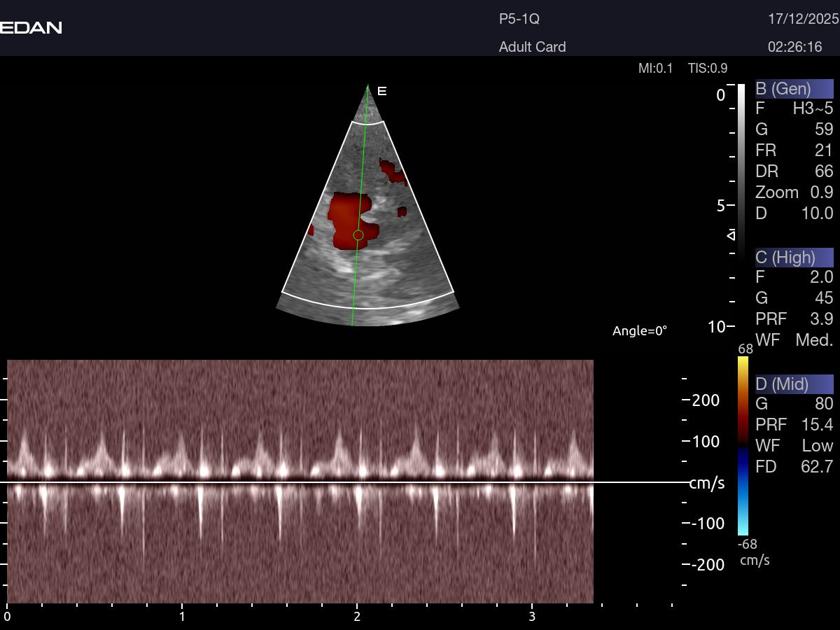The image size is (840, 630).
Task: Click the Angle=0° correction readout
Action: 640,330
